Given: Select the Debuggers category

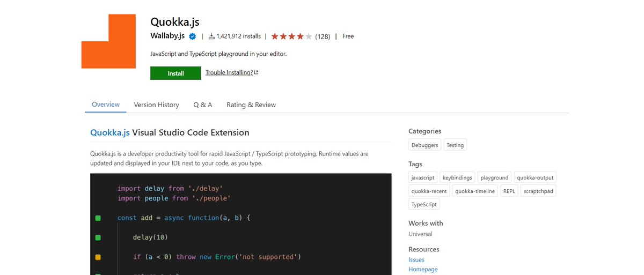Looking at the screenshot, I should pyautogui.click(x=425, y=145).
